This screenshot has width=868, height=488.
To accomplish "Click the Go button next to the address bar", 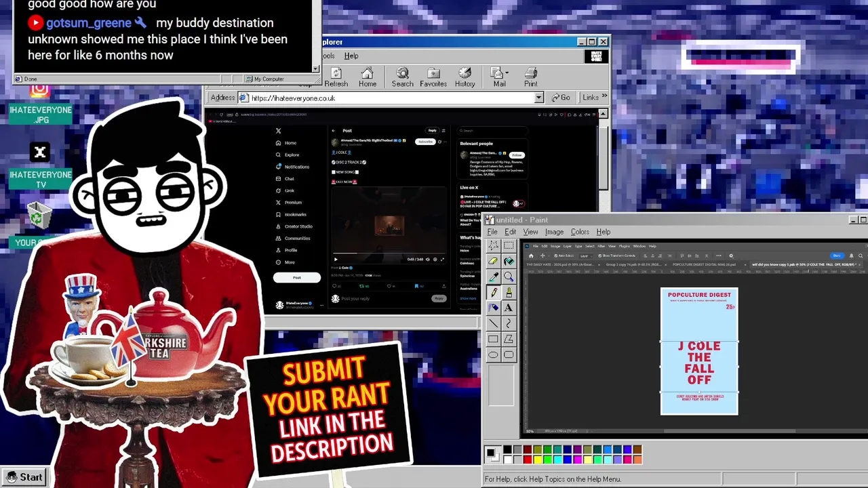I will (x=560, y=98).
